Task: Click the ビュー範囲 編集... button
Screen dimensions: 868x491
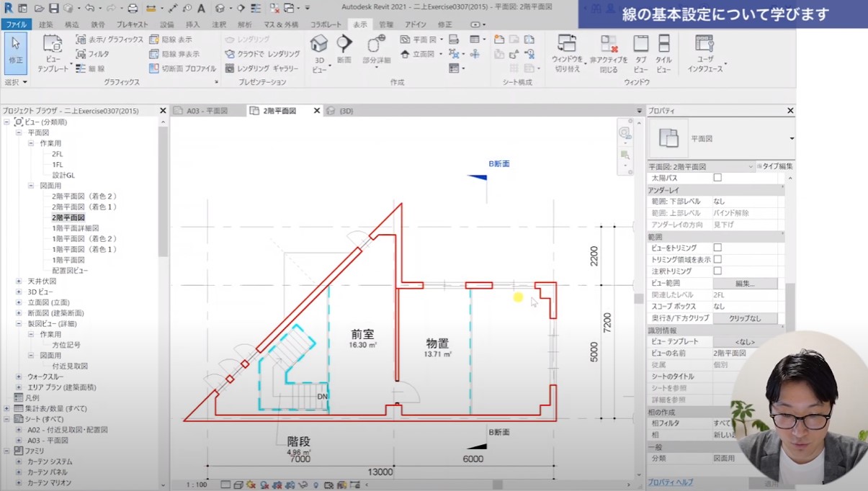Action: click(x=744, y=284)
